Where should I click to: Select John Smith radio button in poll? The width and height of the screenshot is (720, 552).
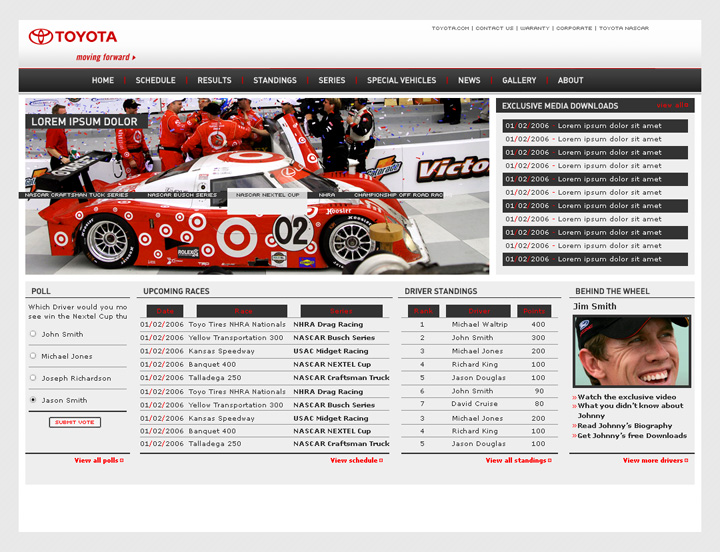click(33, 334)
